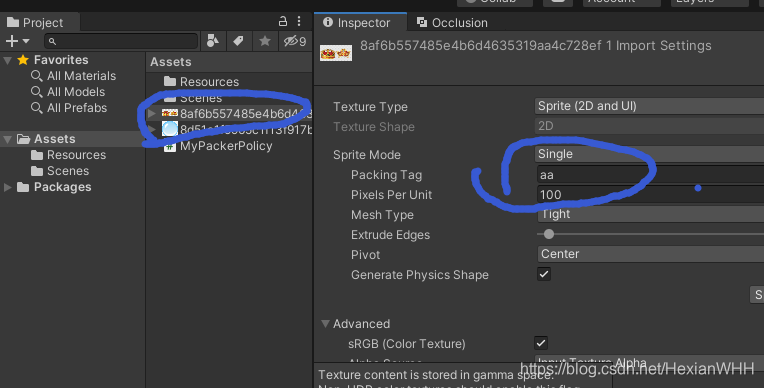764x388 pixels.
Task: Select the 8af6b557485e4b6d sprite asset
Action: (237, 114)
